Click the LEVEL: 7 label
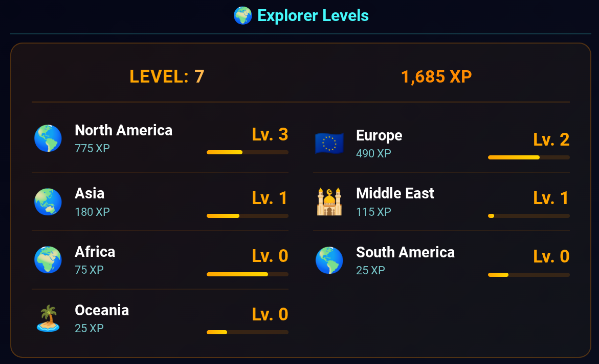Viewport: 599px width, 364px height. (x=167, y=76)
